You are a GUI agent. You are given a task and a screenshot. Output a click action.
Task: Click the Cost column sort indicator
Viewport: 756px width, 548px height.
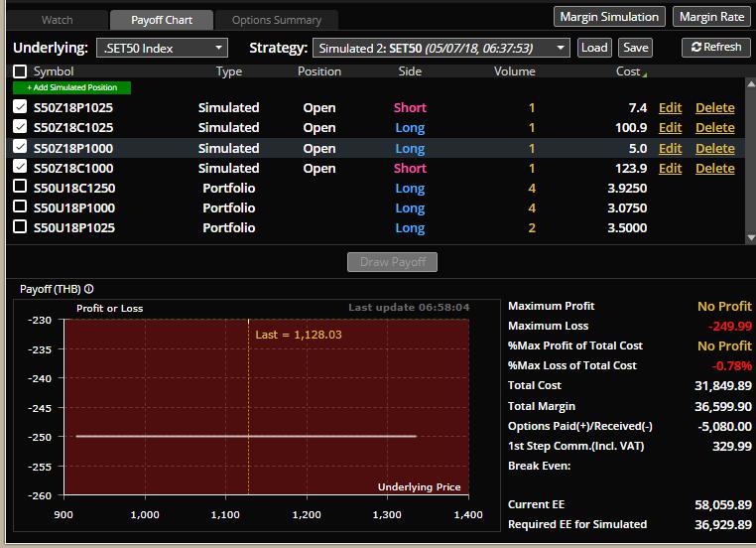[645, 74]
